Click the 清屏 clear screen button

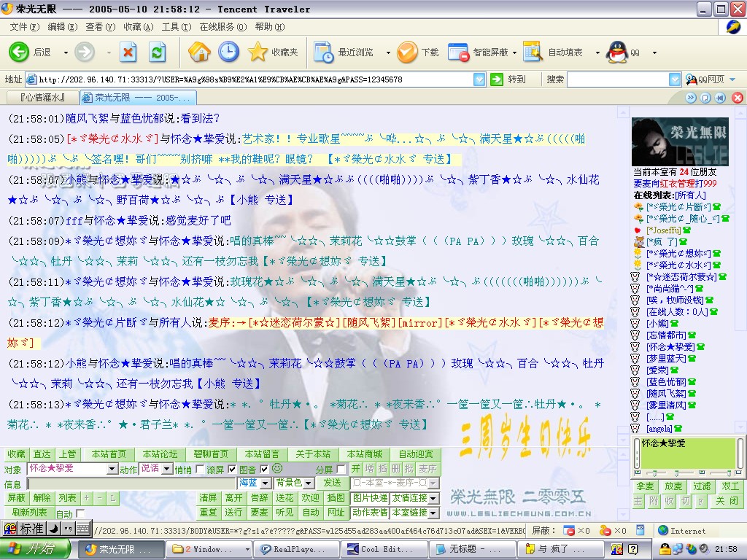(208, 497)
